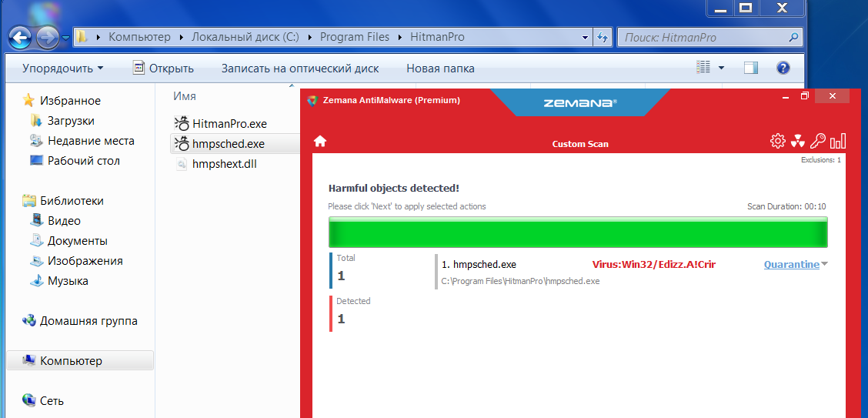Screen dimensions: 868x418
Task: Click the green scan progress bar
Action: (x=578, y=232)
